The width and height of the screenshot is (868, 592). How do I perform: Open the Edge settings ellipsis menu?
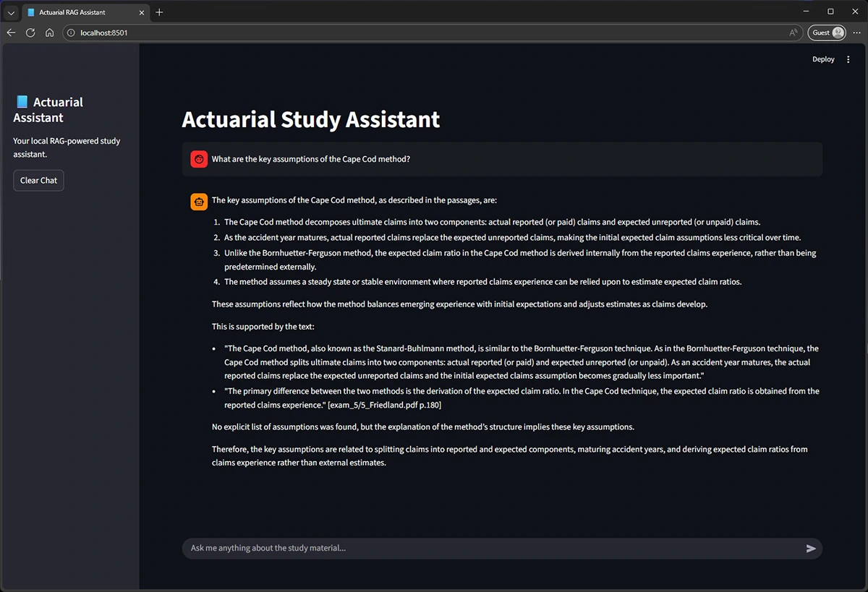click(x=856, y=33)
